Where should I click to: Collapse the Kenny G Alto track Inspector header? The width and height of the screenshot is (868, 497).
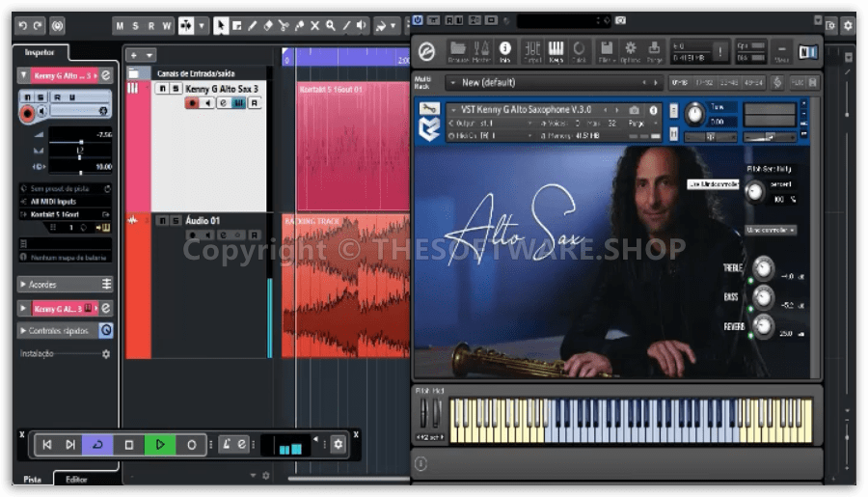pos(24,75)
